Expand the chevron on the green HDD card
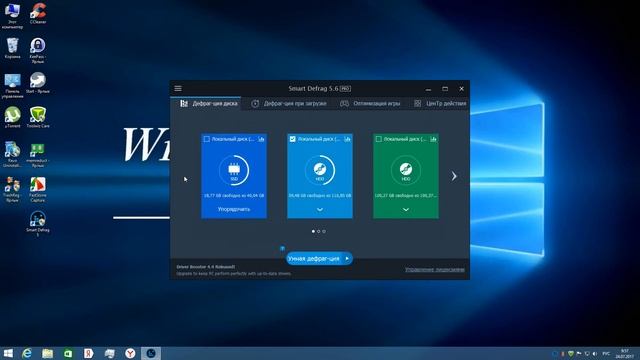This screenshot has height=360, width=640. (x=406, y=209)
